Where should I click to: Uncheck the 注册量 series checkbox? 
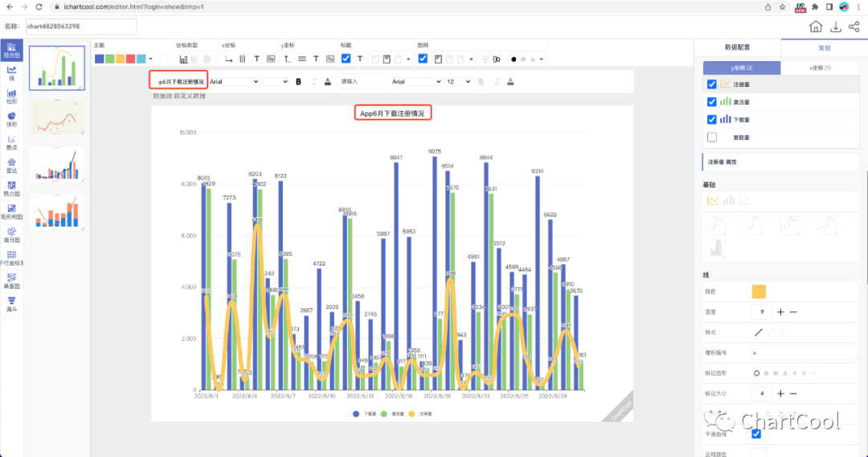point(711,84)
